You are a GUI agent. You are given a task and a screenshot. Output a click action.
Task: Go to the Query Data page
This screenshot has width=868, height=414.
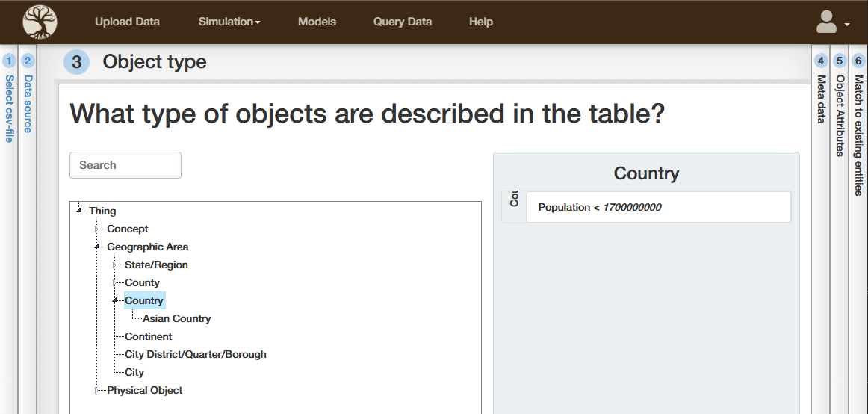(x=403, y=22)
